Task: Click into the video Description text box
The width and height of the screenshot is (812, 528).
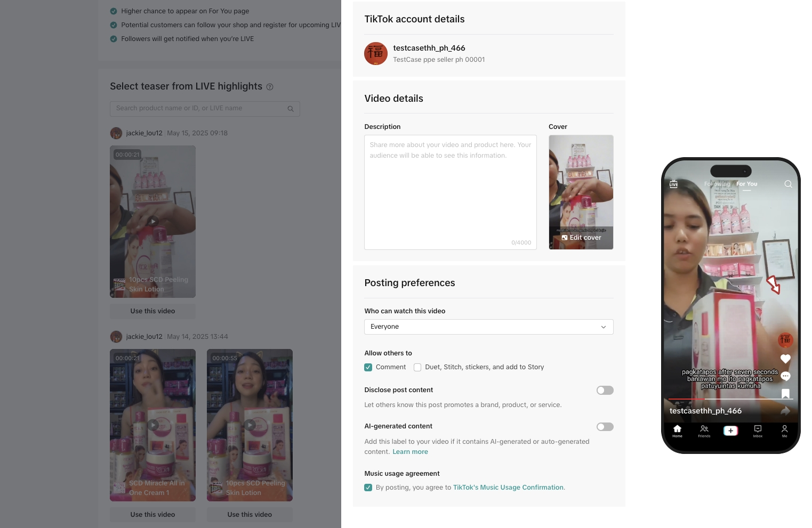Action: click(x=451, y=192)
